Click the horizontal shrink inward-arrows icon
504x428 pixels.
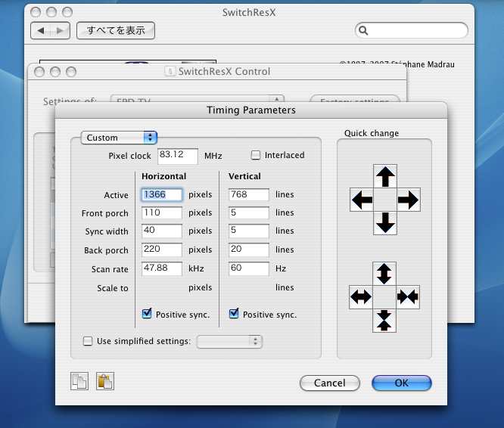[408, 297]
